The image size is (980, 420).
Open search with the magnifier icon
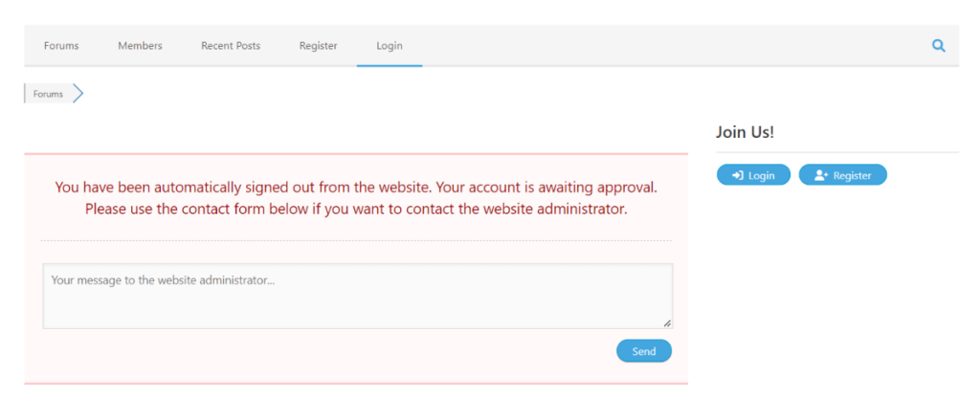938,45
